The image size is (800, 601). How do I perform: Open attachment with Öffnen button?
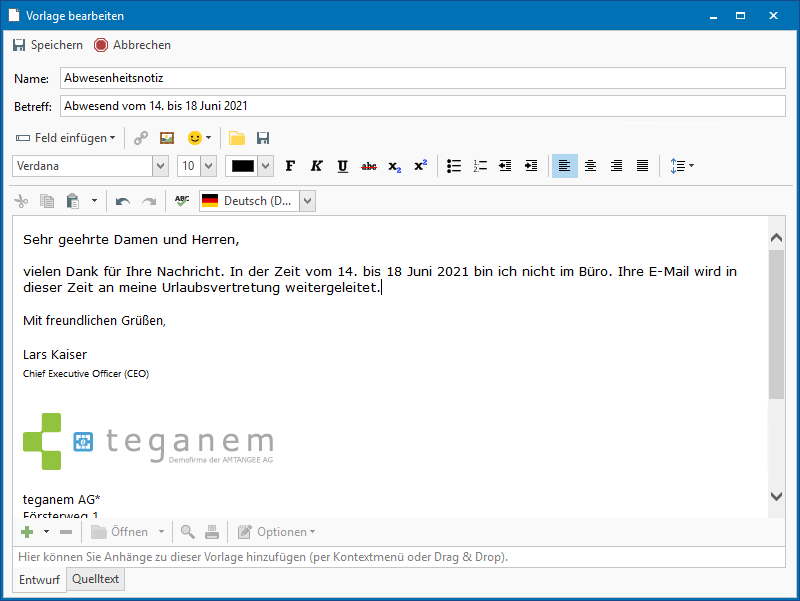(120, 532)
